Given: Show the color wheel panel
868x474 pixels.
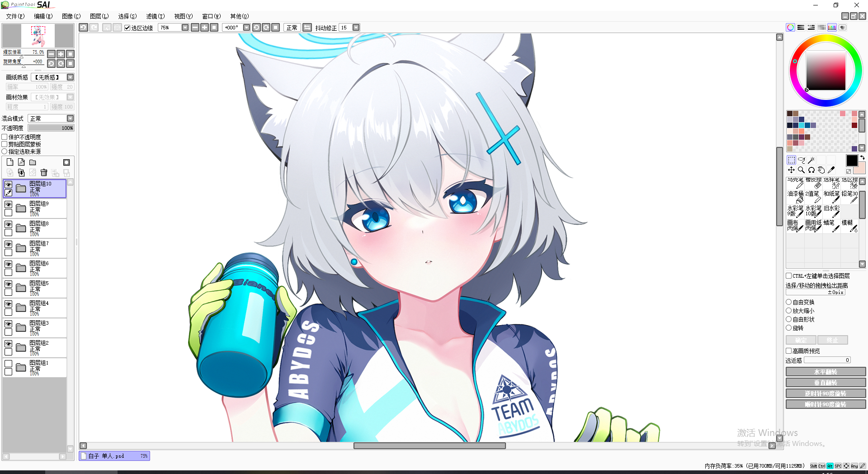Looking at the screenshot, I should point(790,28).
